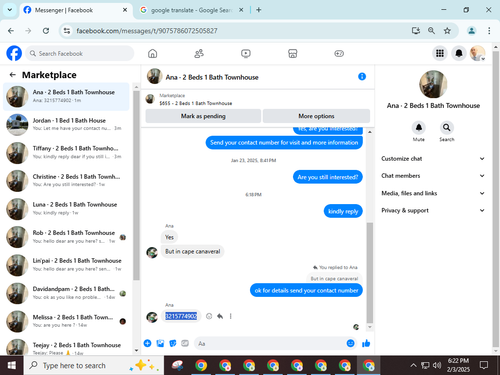
Task: Reload the page in browser
Action: click(x=46, y=31)
